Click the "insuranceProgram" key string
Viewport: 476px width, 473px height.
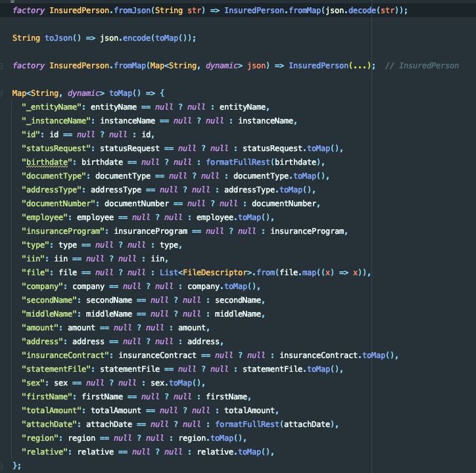tap(63, 231)
